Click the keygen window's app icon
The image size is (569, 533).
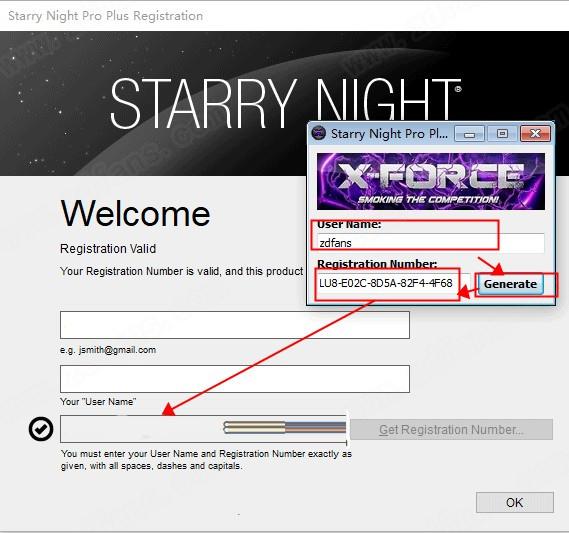point(319,133)
